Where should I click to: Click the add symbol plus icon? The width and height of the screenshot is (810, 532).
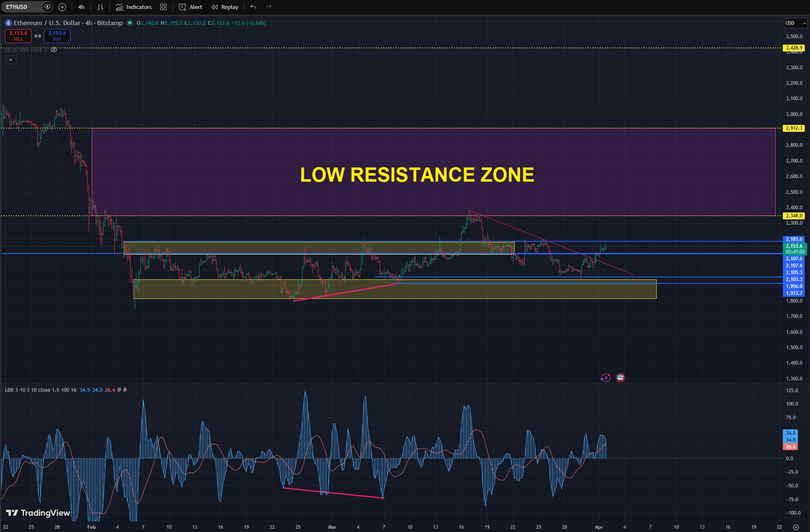click(62, 7)
